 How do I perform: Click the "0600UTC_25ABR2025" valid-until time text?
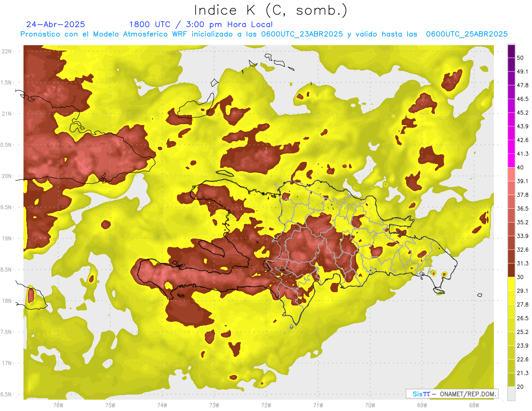466,34
